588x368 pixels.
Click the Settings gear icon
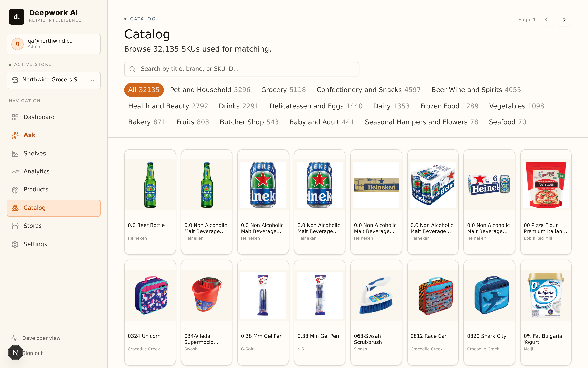[15, 244]
